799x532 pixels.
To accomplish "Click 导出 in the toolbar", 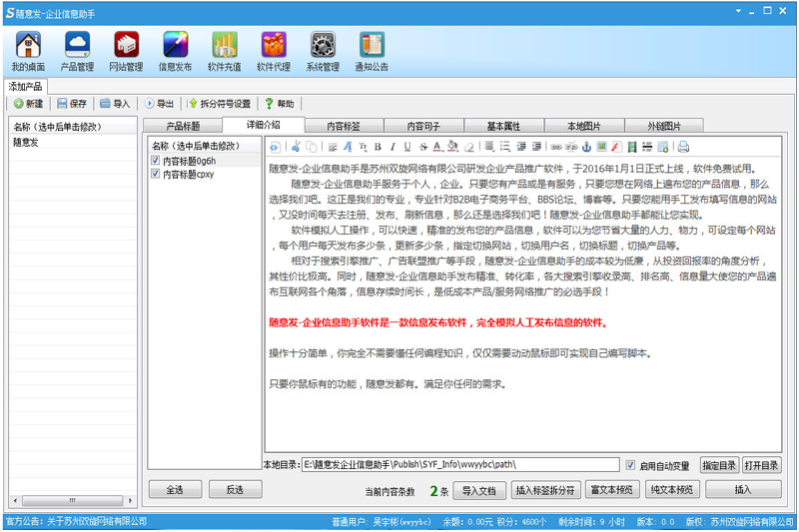I will coord(159,104).
